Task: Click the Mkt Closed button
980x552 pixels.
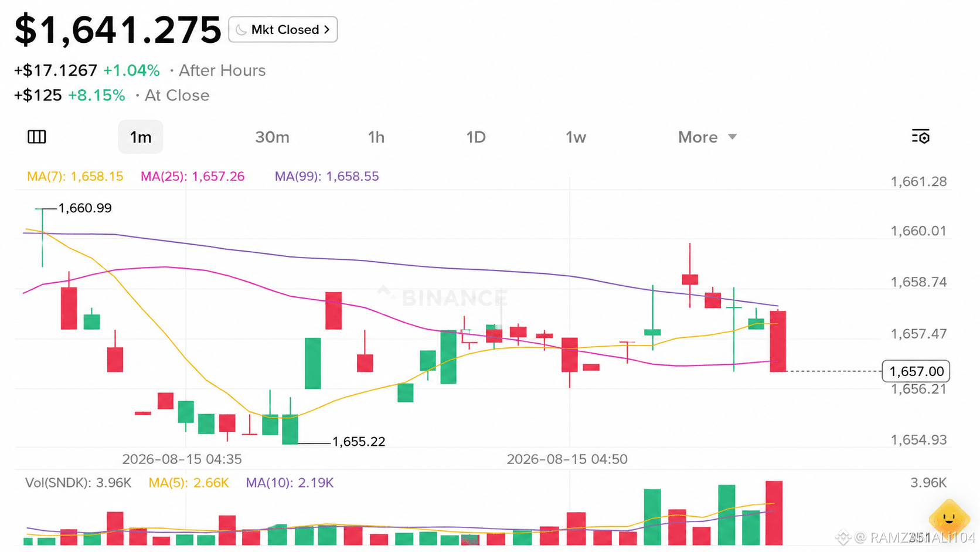Action: (283, 29)
